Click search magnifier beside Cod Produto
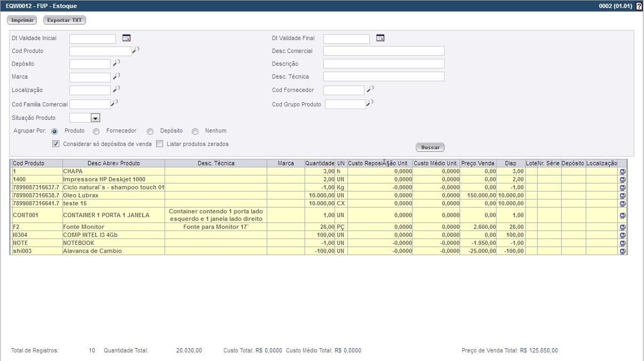 [x=136, y=50]
